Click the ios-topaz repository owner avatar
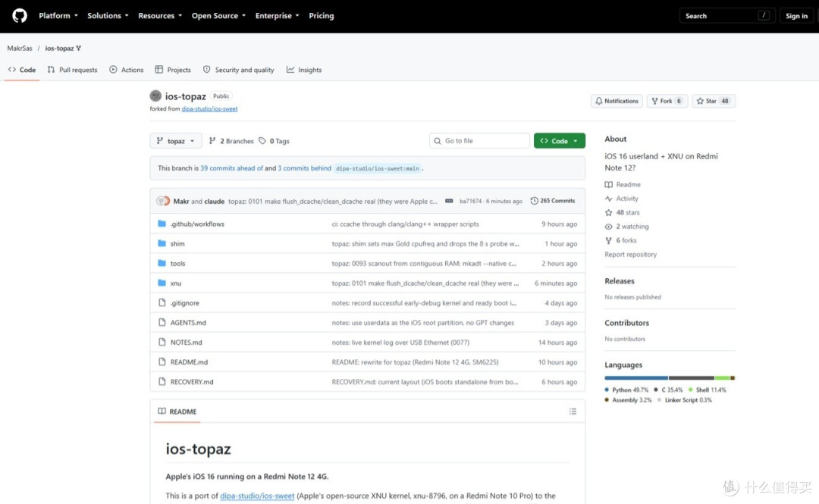This screenshot has height=504, width=819. pos(155,96)
